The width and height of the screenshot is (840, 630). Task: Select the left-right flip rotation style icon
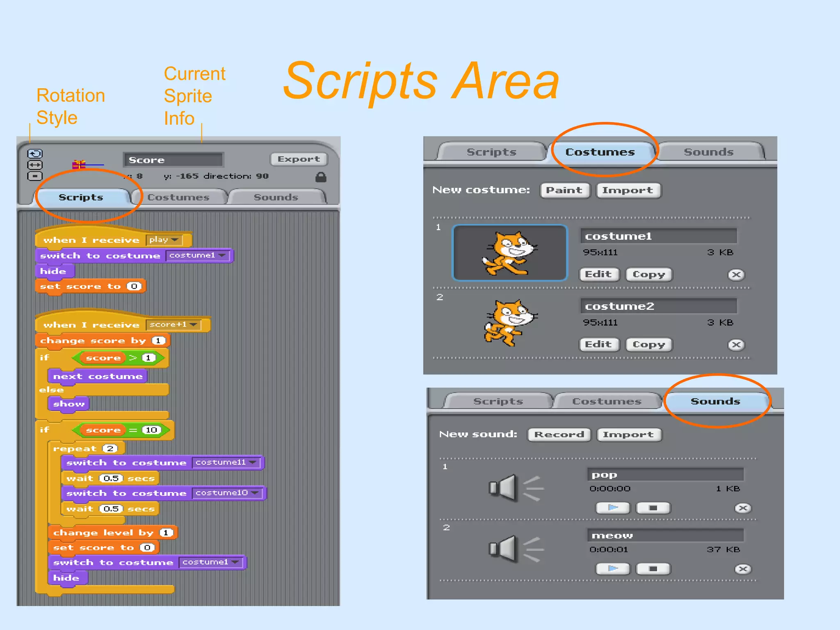(35, 165)
